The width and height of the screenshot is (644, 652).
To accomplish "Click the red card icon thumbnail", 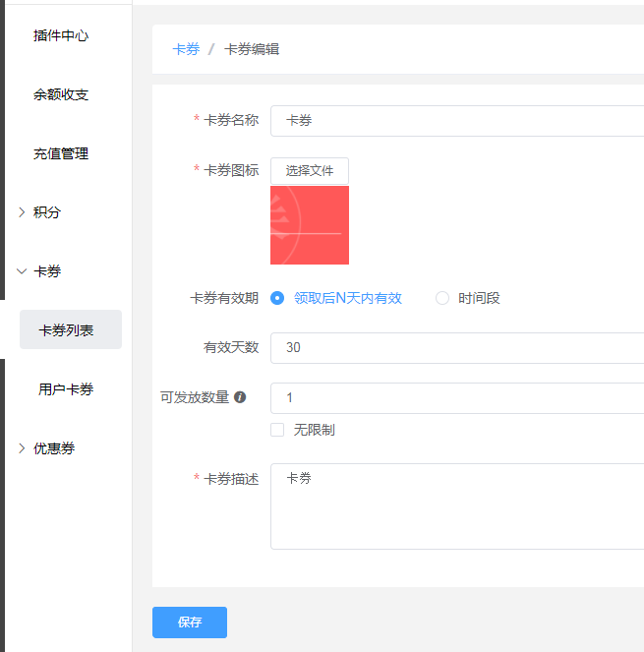I will pyautogui.click(x=310, y=225).
